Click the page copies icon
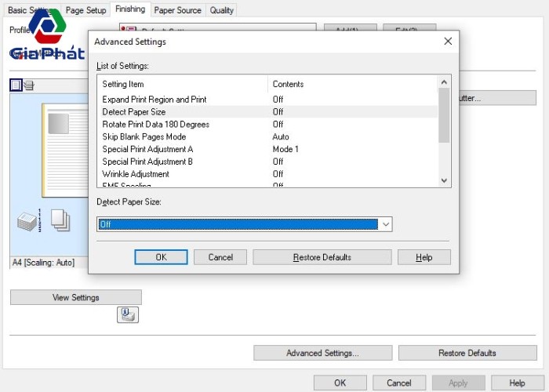This screenshot has height=392, width=549. point(60,220)
